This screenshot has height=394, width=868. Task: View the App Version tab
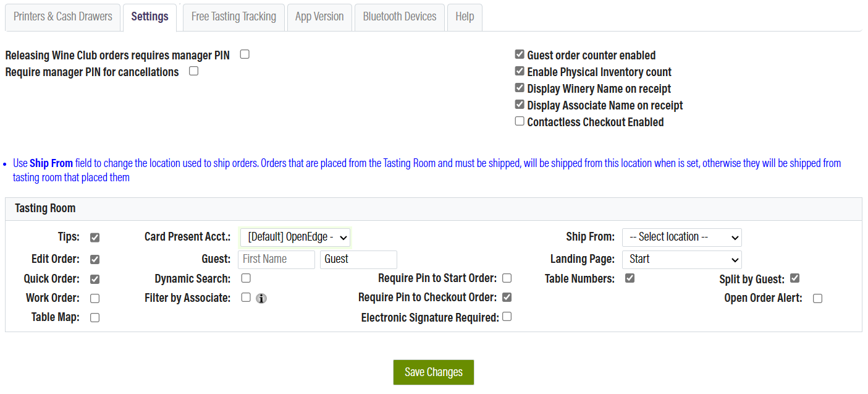[319, 17]
